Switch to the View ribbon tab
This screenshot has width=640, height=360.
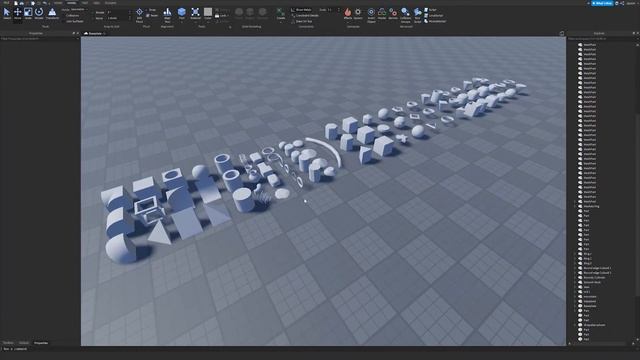click(x=97, y=2)
